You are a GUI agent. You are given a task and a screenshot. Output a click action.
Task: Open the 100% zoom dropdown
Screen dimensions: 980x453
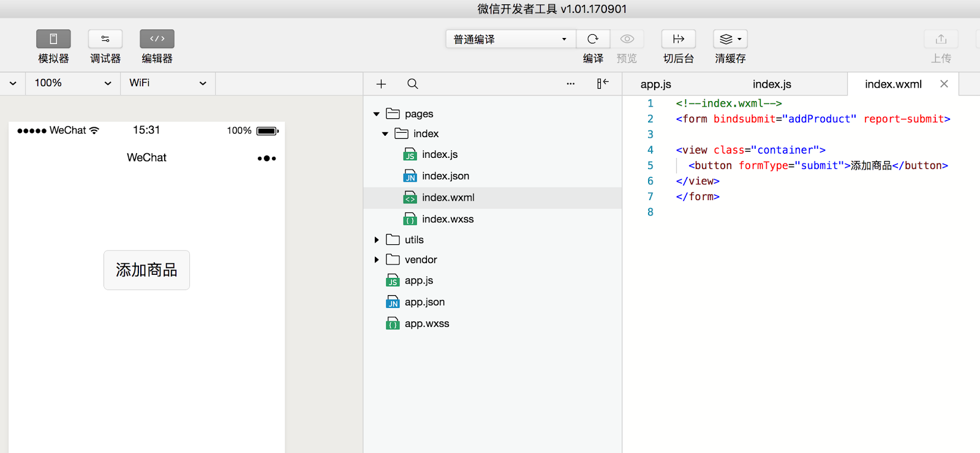click(x=73, y=83)
